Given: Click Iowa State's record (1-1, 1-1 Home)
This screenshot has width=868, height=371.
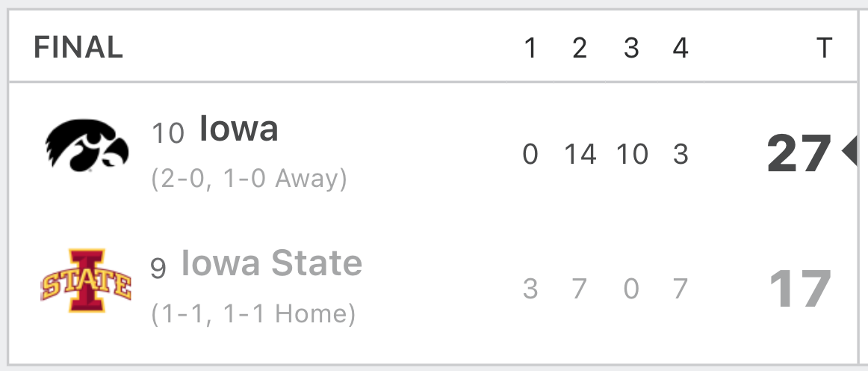Looking at the screenshot, I should pos(253,314).
